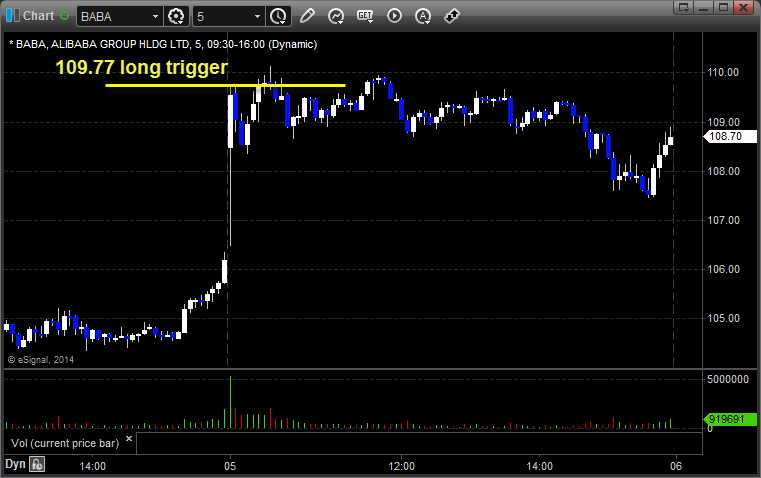The image size is (761, 478).
Task: Click the trade arrows icon in toolbar
Action: click(452, 16)
